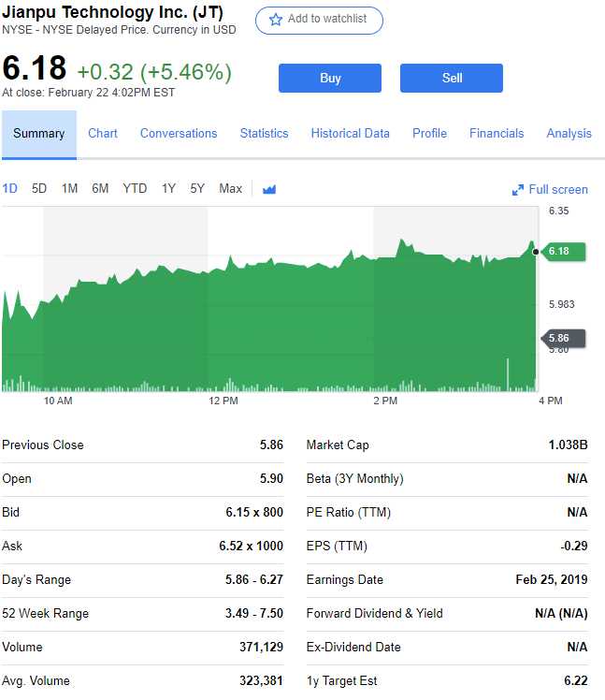Switch to the Financials tab

click(x=497, y=134)
